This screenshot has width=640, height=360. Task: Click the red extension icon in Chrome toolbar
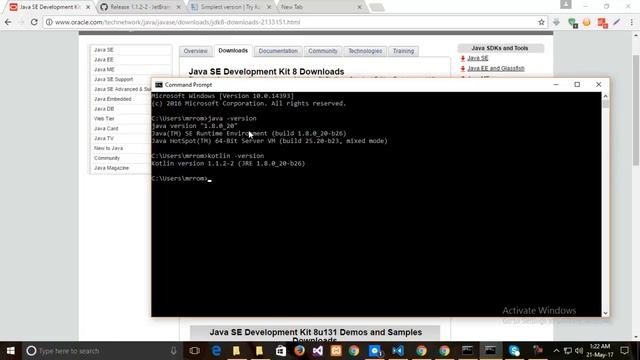tap(602, 22)
